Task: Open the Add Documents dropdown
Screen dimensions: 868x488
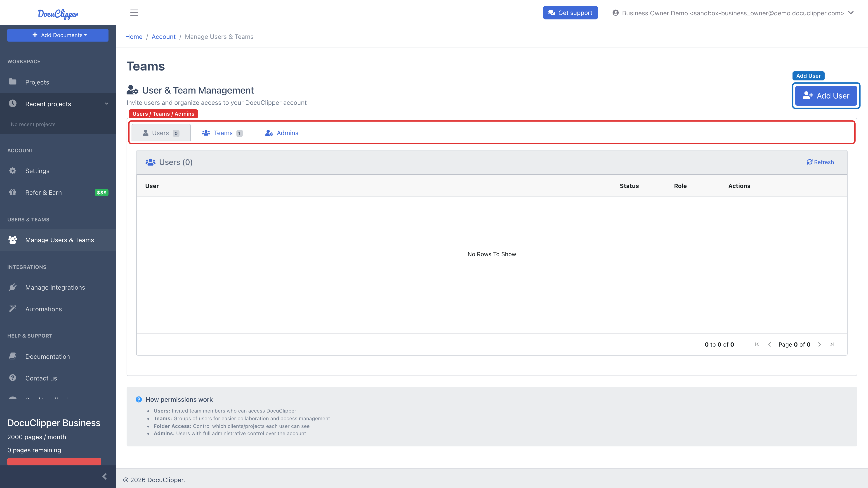Action: (x=58, y=35)
